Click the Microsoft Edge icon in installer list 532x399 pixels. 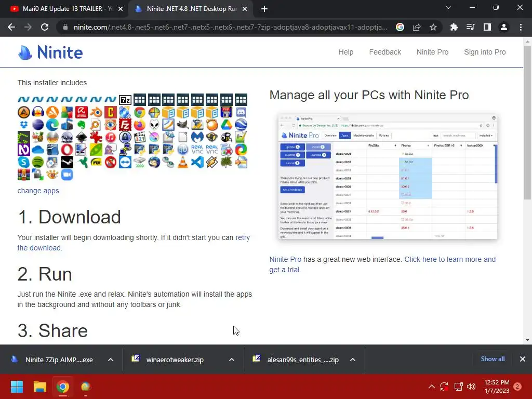pos(52,125)
